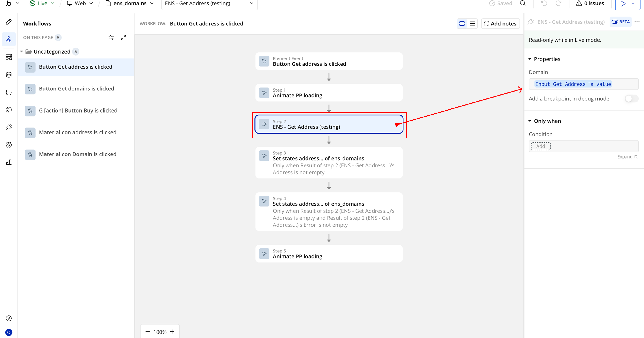This screenshot has height=338, width=644.
Task: Click the Condition Add field
Action: click(x=540, y=146)
